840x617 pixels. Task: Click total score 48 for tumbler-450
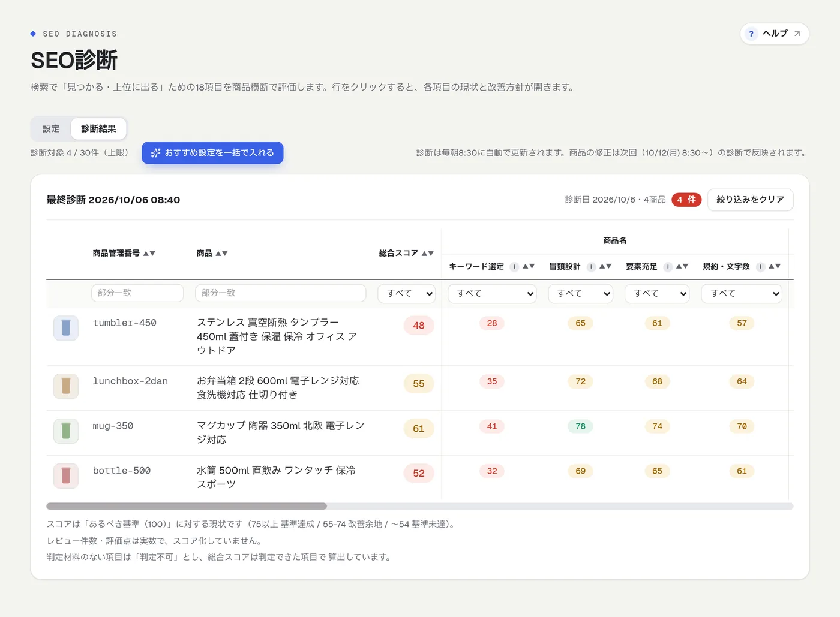tap(419, 326)
